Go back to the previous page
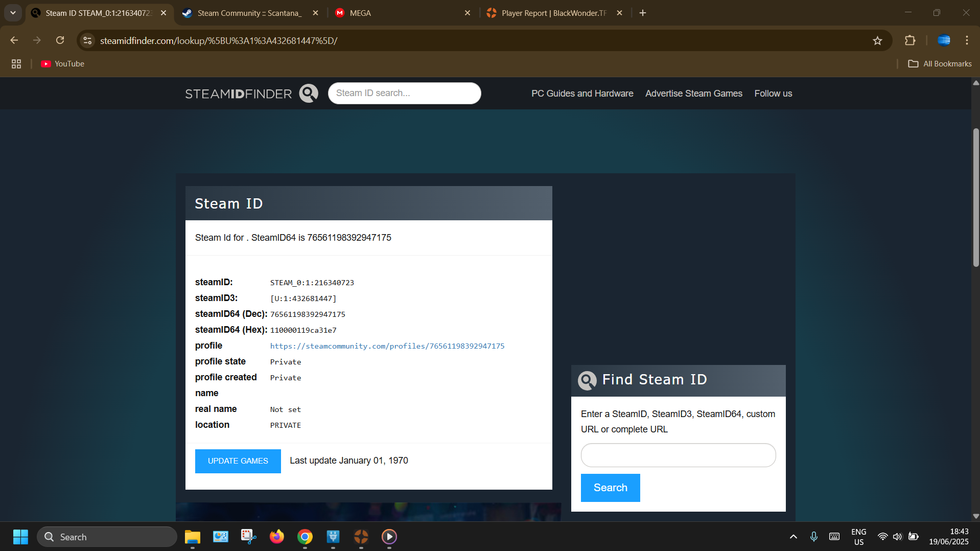Image resolution: width=980 pixels, height=551 pixels. click(14, 40)
